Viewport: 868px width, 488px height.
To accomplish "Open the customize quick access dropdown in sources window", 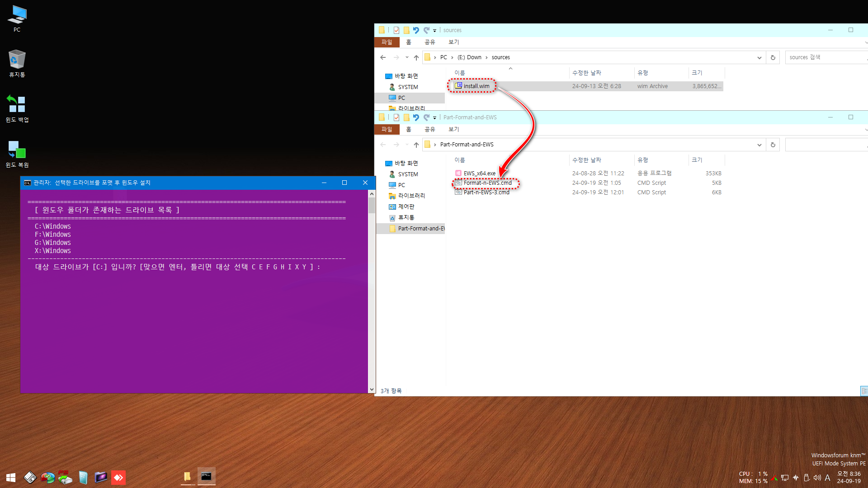I will 435,31.
